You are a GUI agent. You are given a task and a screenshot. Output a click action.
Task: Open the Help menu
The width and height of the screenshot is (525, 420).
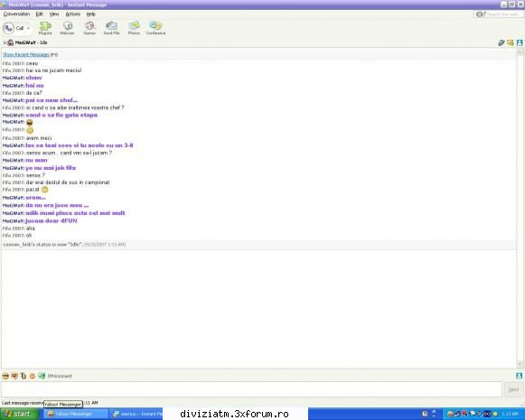click(91, 14)
